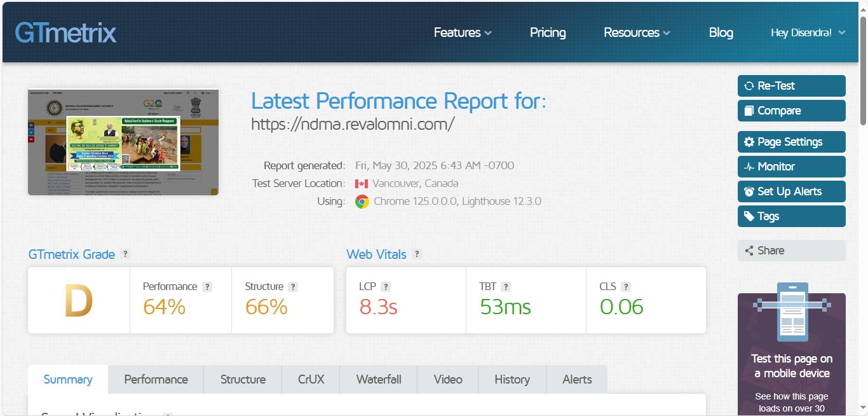Screen dimensions: 868x416
Task: Click the CLS question mark icon
Action: coord(626,287)
